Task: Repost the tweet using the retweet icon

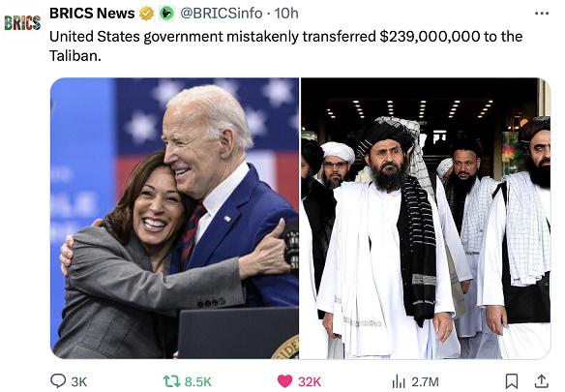Action: 171,381
